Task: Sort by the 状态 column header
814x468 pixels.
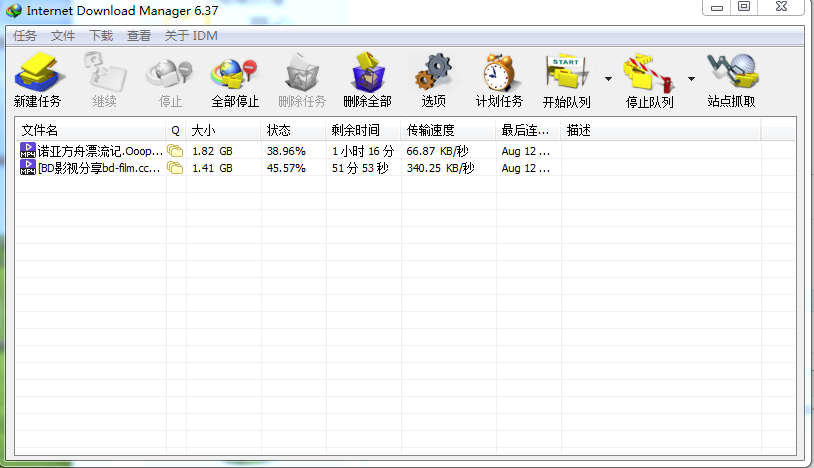Action: pyautogui.click(x=293, y=130)
